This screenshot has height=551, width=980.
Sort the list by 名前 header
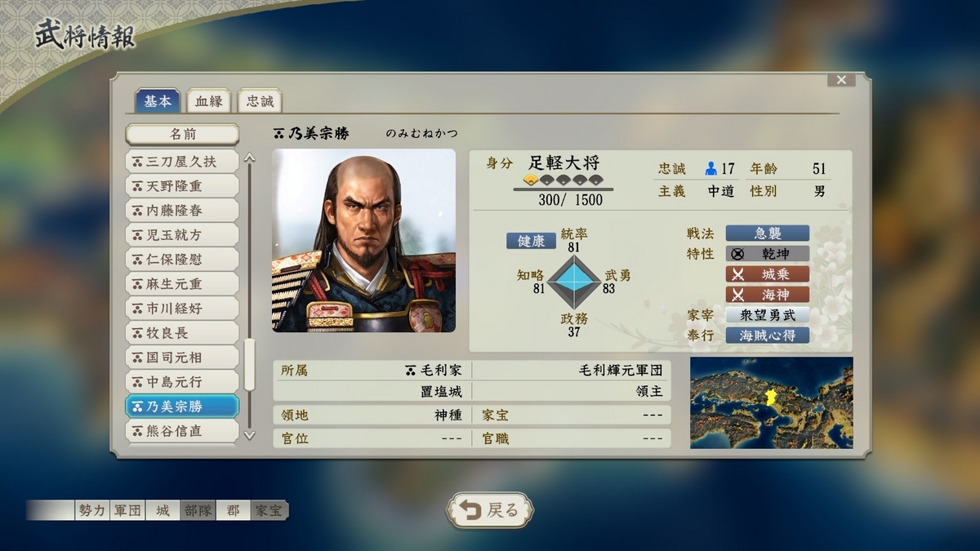[182, 135]
